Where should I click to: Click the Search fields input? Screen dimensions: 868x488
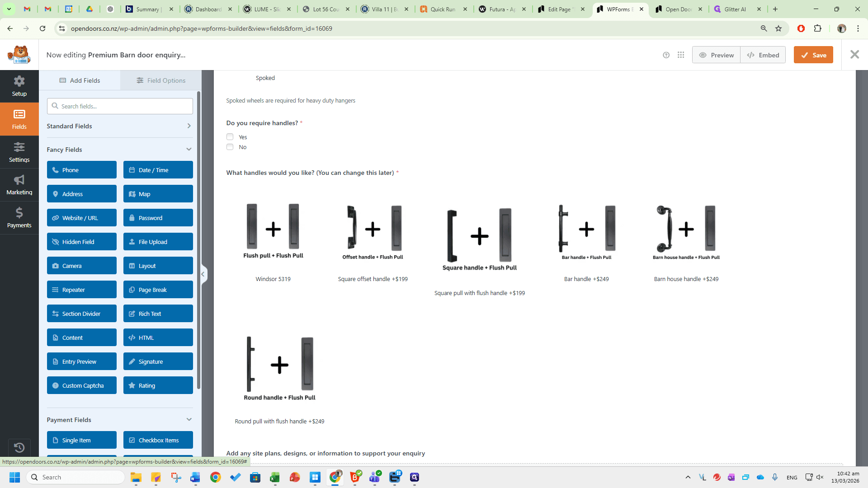[120, 106]
